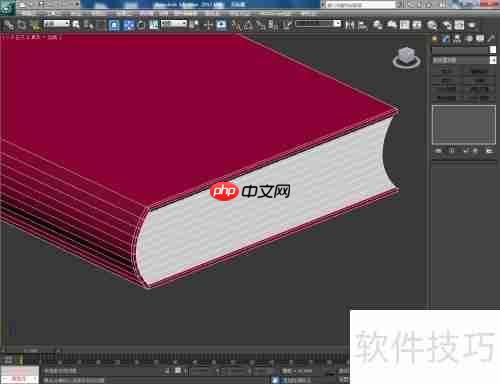
Task: Toggle the Graphite Modeling Tools ribbon
Action: [x=391, y=25]
